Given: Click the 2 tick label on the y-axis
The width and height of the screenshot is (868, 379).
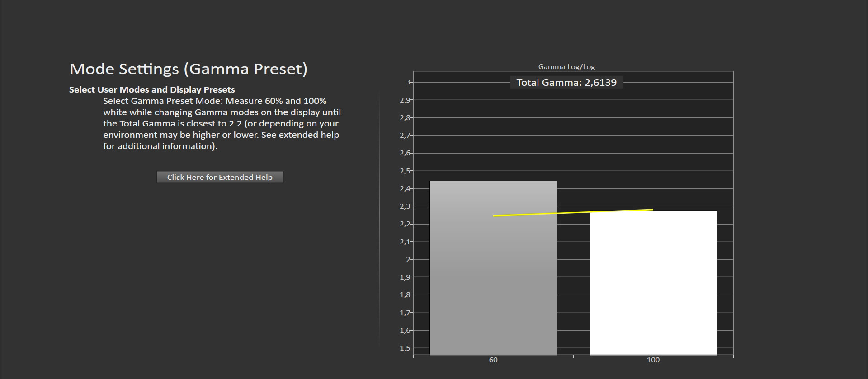Looking at the screenshot, I should 408,260.
